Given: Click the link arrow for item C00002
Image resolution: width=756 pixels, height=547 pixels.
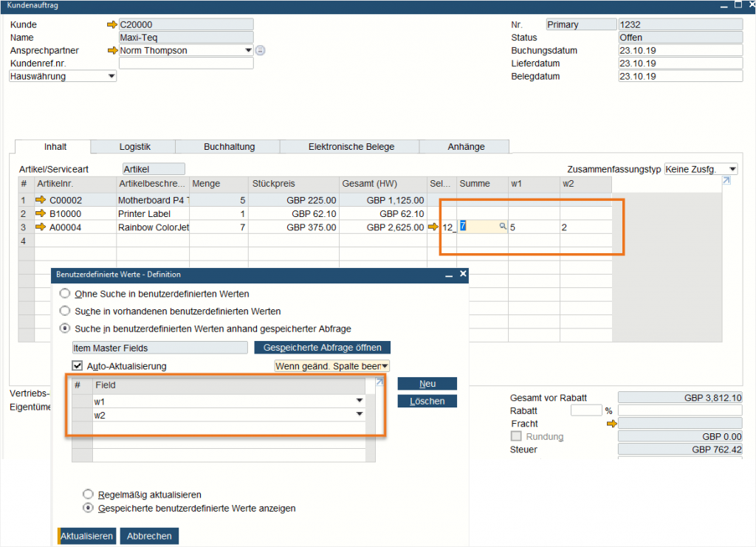Looking at the screenshot, I should tap(41, 200).
